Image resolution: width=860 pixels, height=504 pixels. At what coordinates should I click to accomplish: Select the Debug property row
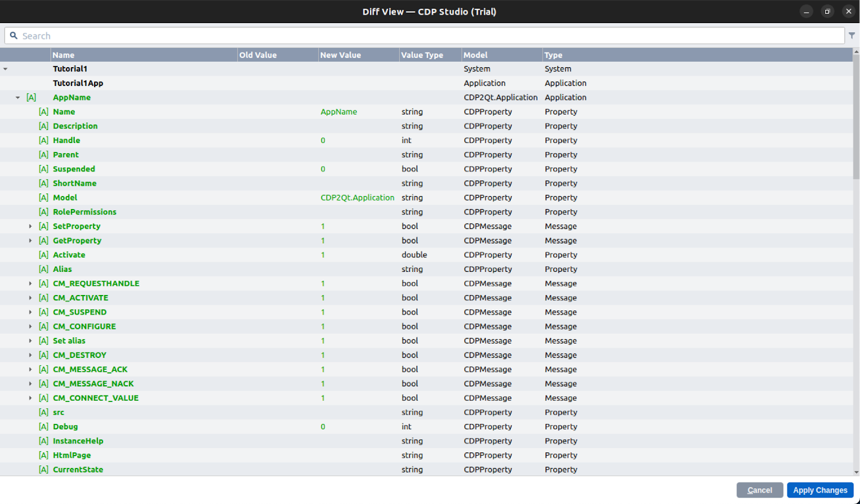tap(426, 427)
